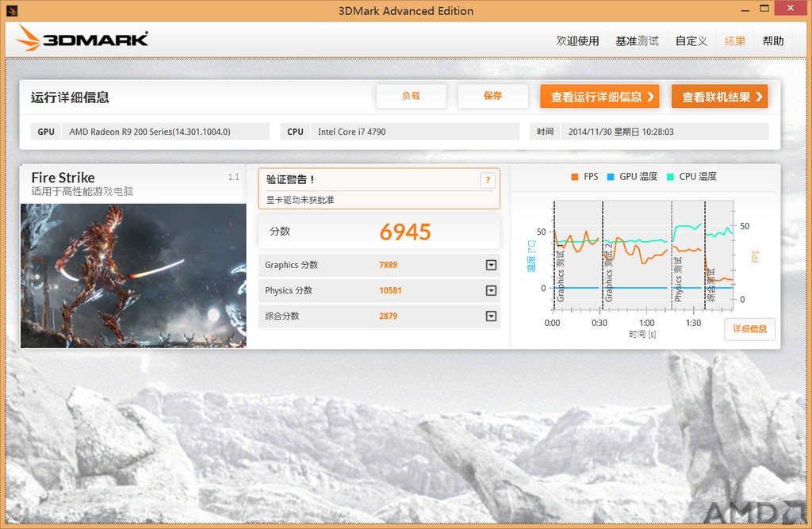Click the CPU name Intel Core i7 4790
This screenshot has width=812, height=529.
pyautogui.click(x=351, y=132)
